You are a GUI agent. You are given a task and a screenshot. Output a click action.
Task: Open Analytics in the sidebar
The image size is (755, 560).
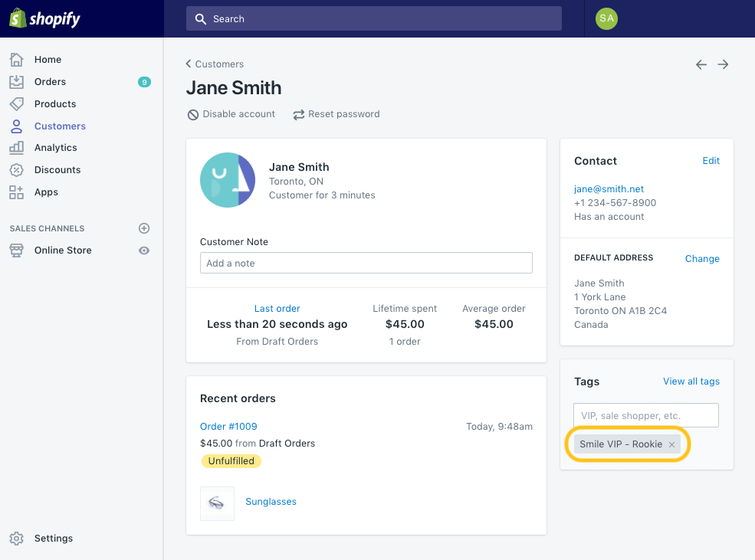pyautogui.click(x=56, y=148)
